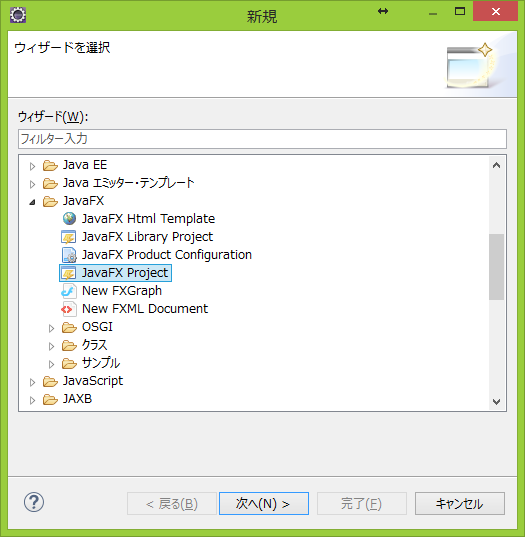Viewport: 525px width, 537px height.
Task: Click the フィルター入力 filter text field
Action: [262, 139]
